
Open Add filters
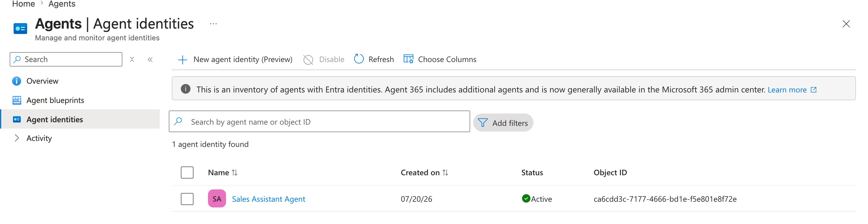point(503,123)
